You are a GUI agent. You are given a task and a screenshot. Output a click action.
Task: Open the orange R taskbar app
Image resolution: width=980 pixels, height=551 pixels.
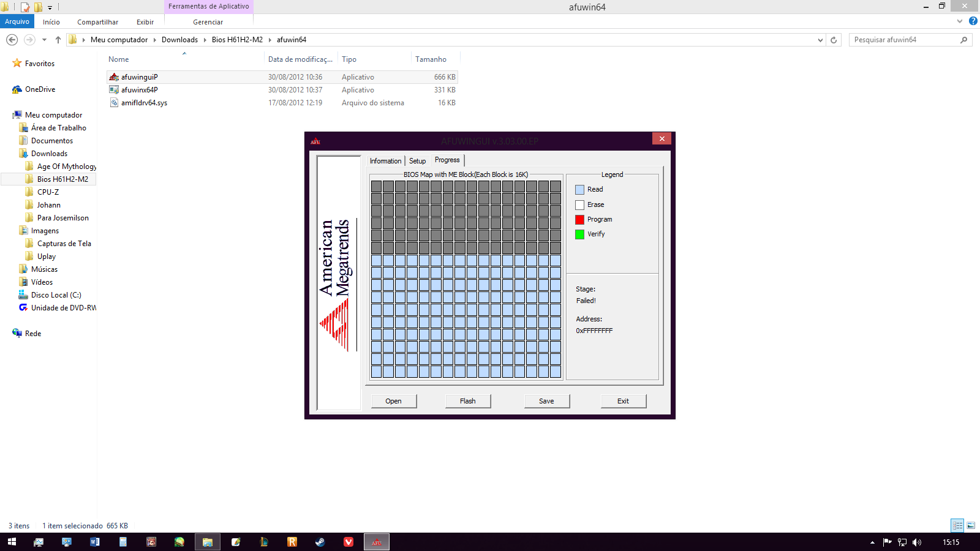[292, 542]
